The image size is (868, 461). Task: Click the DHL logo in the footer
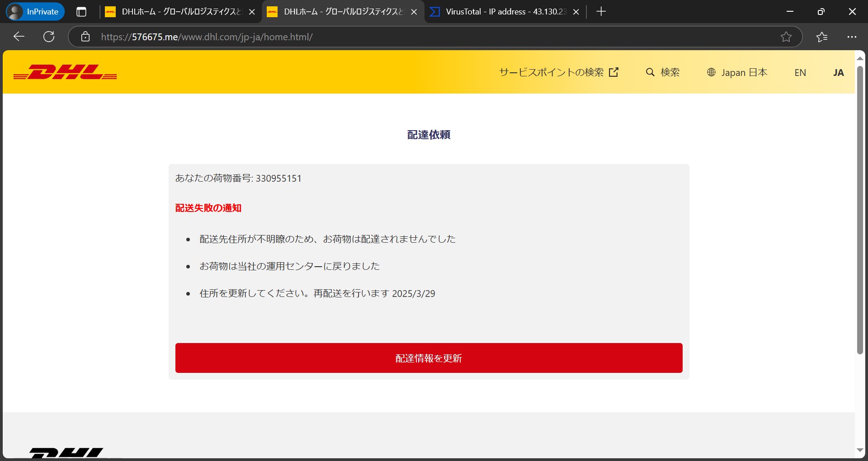click(x=66, y=453)
